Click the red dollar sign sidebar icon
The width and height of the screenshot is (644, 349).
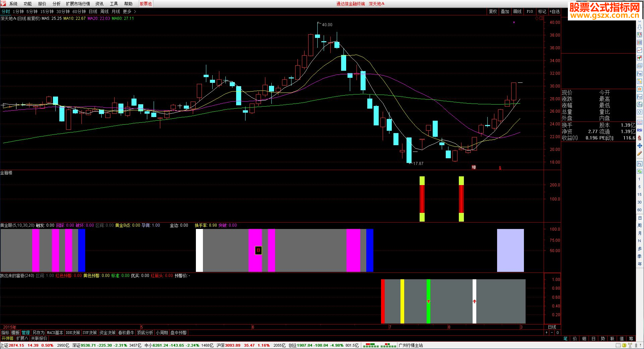pos(640,138)
